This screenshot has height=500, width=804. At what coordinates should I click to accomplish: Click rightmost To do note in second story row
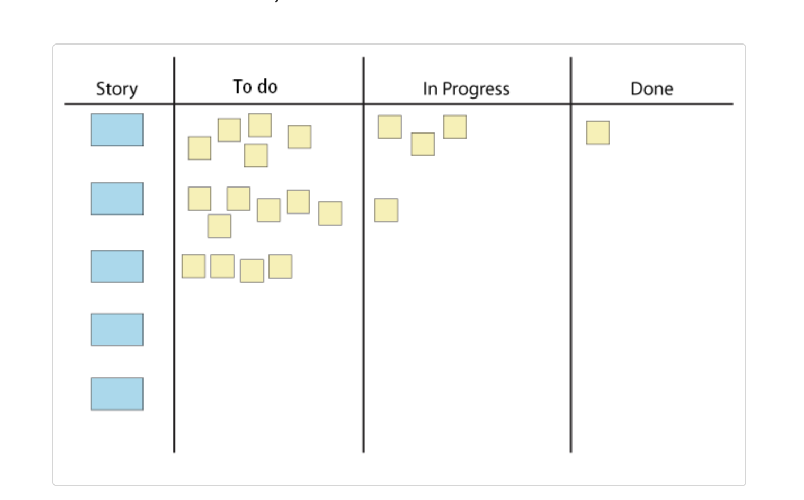click(x=330, y=213)
